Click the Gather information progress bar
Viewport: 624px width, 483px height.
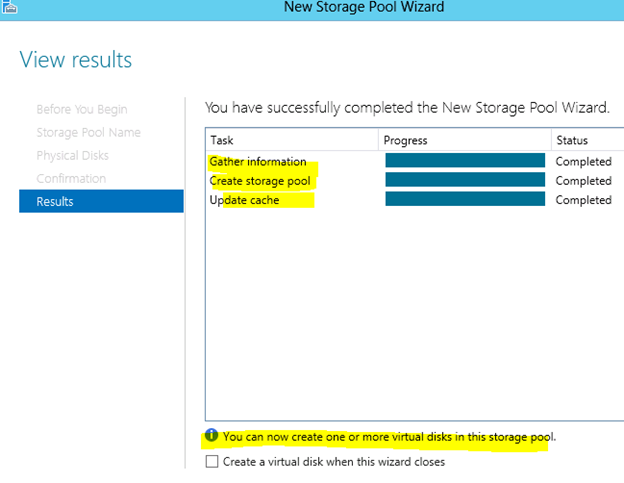point(465,160)
